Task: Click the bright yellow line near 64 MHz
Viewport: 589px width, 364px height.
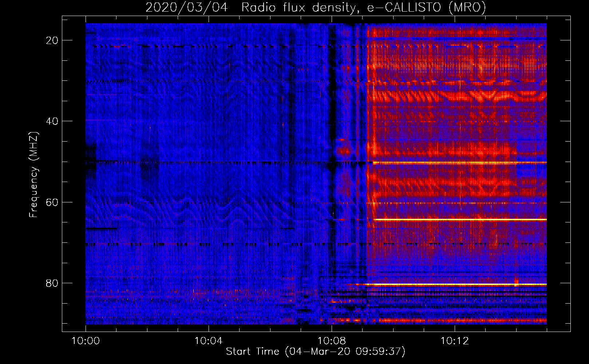Action: point(460,220)
